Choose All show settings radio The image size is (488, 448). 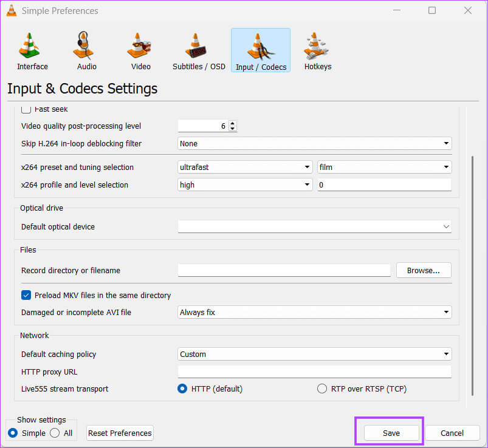55,433
